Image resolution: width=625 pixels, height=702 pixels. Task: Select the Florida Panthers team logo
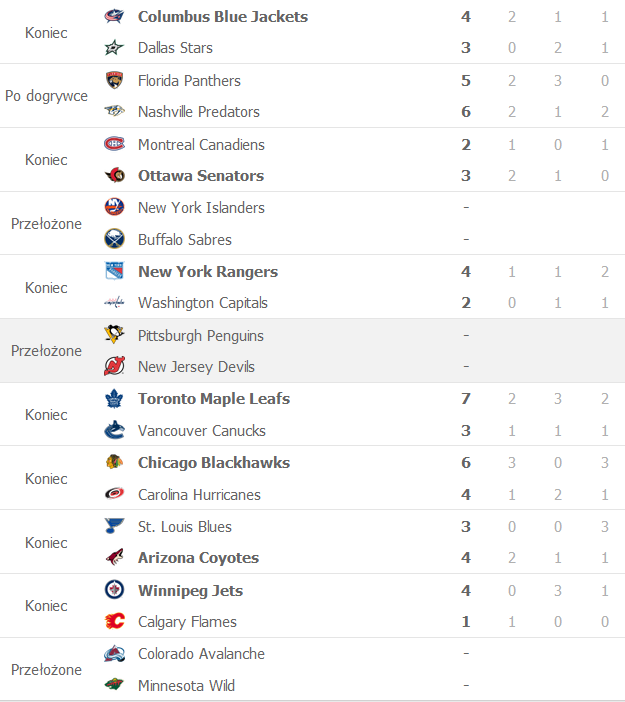pyautogui.click(x=114, y=81)
